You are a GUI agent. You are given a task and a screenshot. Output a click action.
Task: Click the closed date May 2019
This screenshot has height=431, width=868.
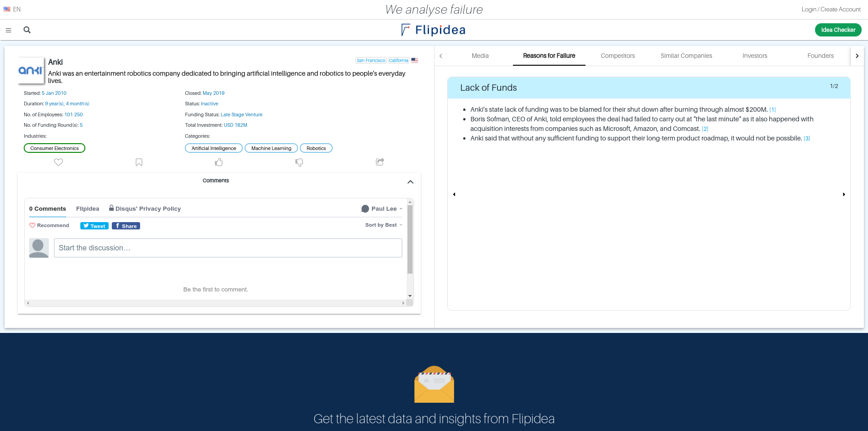point(214,93)
